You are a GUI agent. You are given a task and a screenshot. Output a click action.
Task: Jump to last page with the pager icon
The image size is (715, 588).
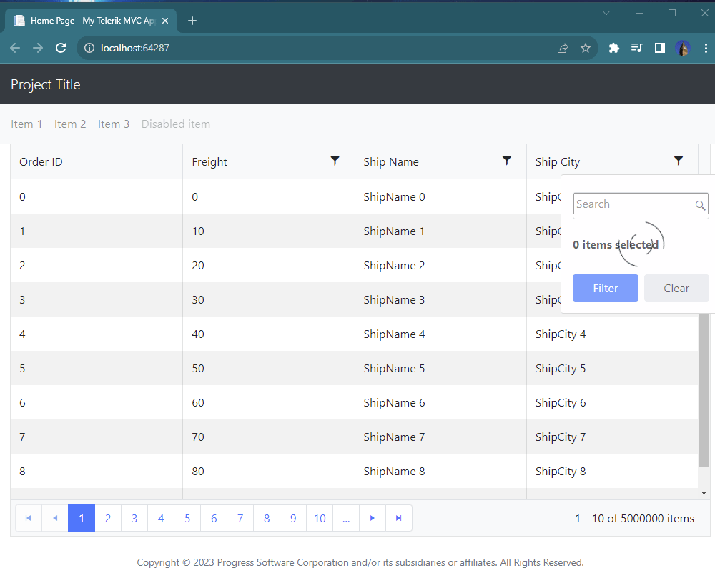pyautogui.click(x=399, y=518)
